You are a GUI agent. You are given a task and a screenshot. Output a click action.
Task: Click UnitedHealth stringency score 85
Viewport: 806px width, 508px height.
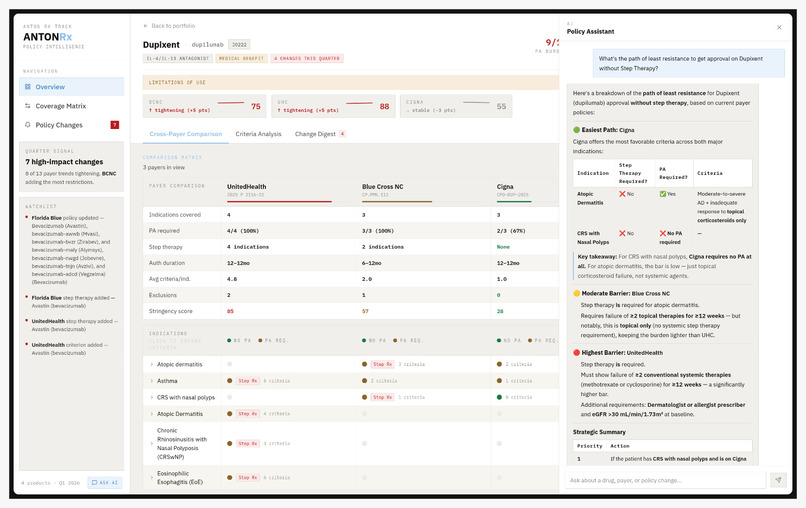(230, 311)
